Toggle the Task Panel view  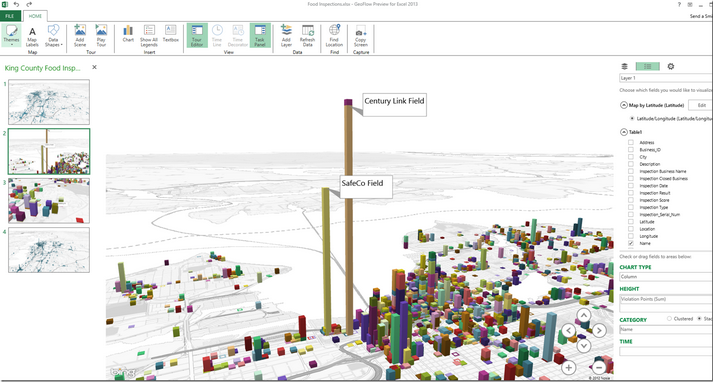pyautogui.click(x=260, y=36)
